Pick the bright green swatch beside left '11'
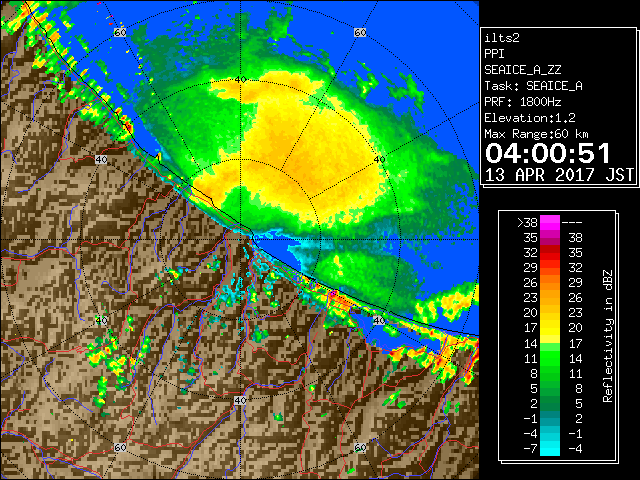The image size is (640, 480). pyautogui.click(x=550, y=359)
